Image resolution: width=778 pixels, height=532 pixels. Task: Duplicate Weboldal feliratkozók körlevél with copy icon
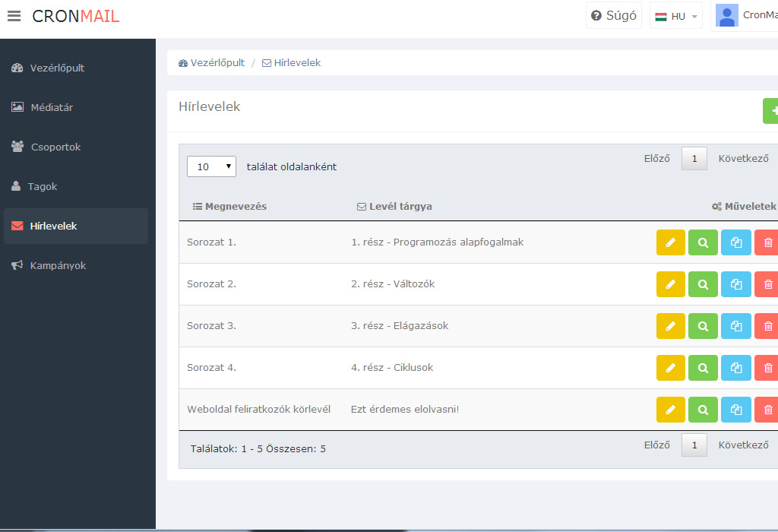coord(735,410)
